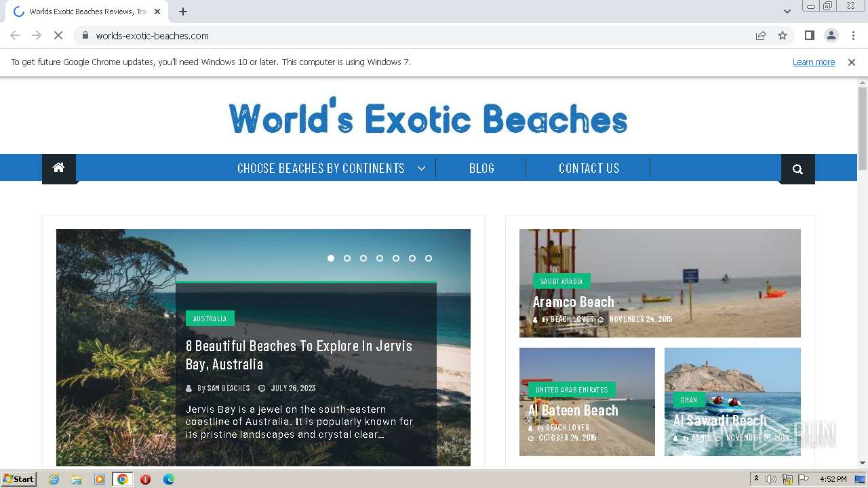Click the scrollbar down arrow

point(863,463)
